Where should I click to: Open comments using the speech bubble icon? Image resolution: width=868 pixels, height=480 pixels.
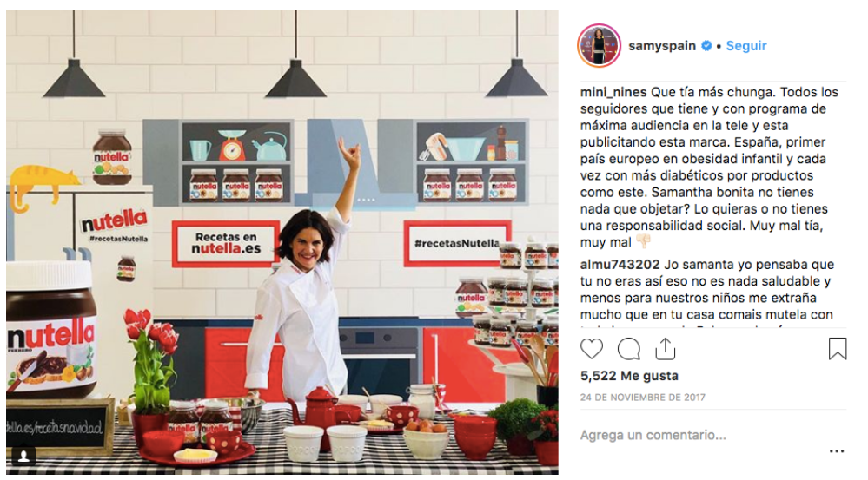click(629, 349)
